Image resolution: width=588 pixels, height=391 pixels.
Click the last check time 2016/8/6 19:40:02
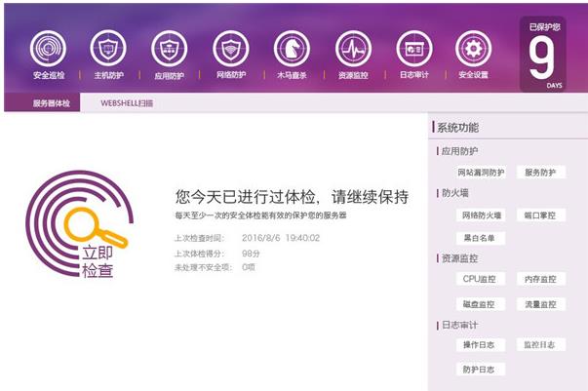click(x=281, y=238)
